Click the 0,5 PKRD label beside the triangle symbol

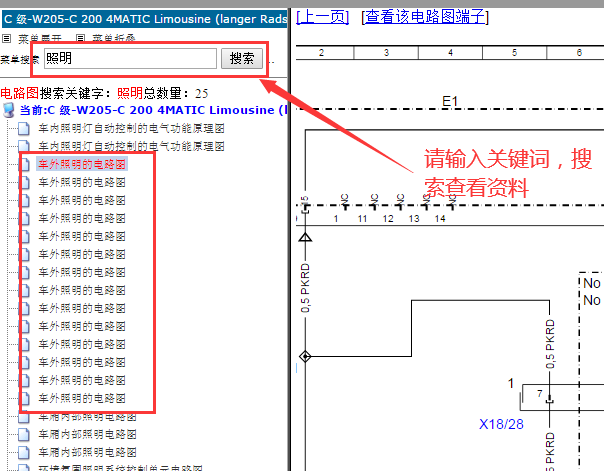click(305, 288)
